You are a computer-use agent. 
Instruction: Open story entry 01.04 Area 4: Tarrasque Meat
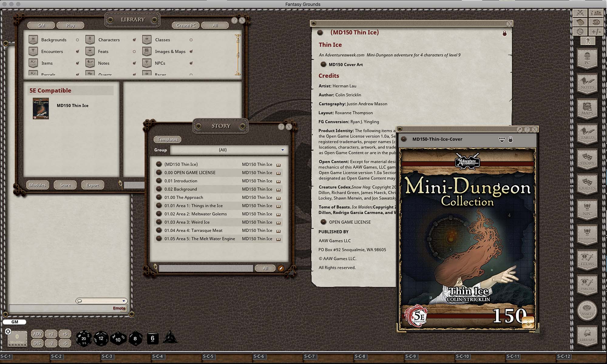[218, 231]
